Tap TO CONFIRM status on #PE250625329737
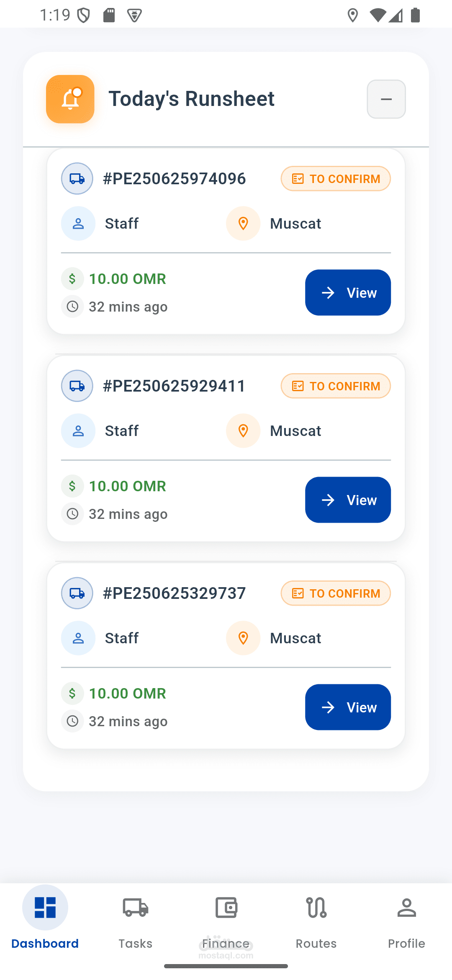This screenshot has width=452, height=980. point(336,593)
